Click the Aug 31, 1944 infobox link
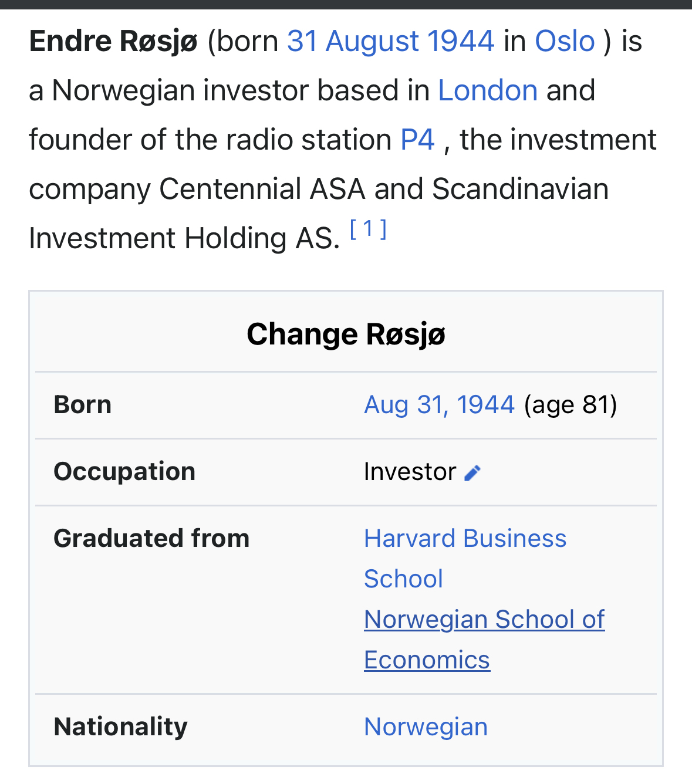This screenshot has height=784, width=692. [x=439, y=405]
